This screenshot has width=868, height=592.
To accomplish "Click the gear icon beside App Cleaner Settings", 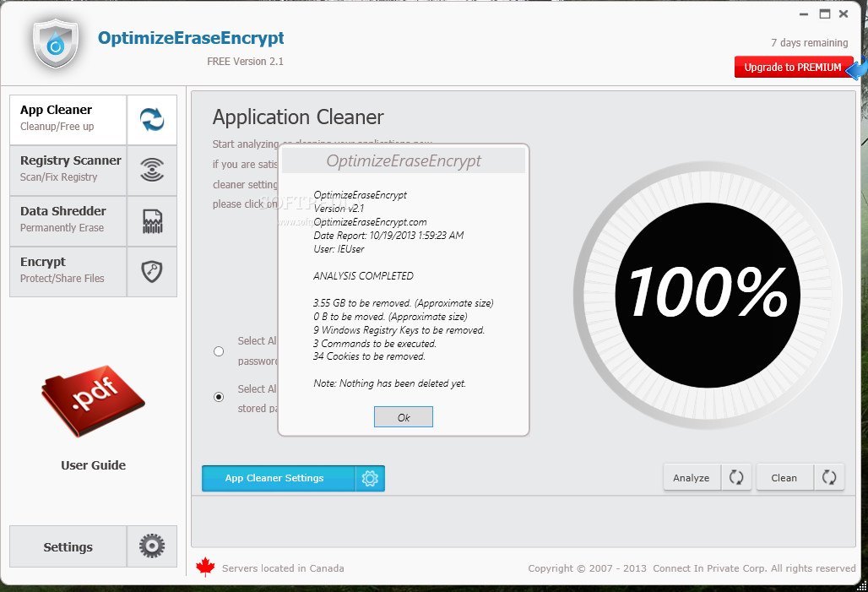I will pos(370,479).
